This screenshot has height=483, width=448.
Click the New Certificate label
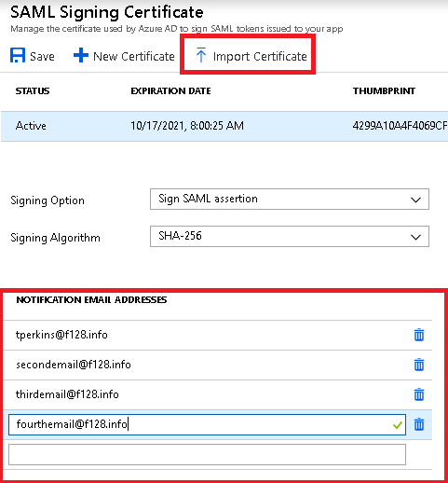(x=134, y=56)
